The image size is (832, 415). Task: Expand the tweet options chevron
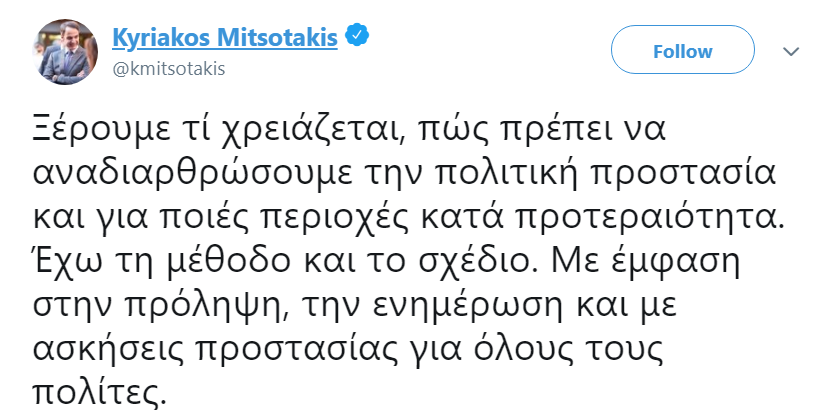click(791, 51)
